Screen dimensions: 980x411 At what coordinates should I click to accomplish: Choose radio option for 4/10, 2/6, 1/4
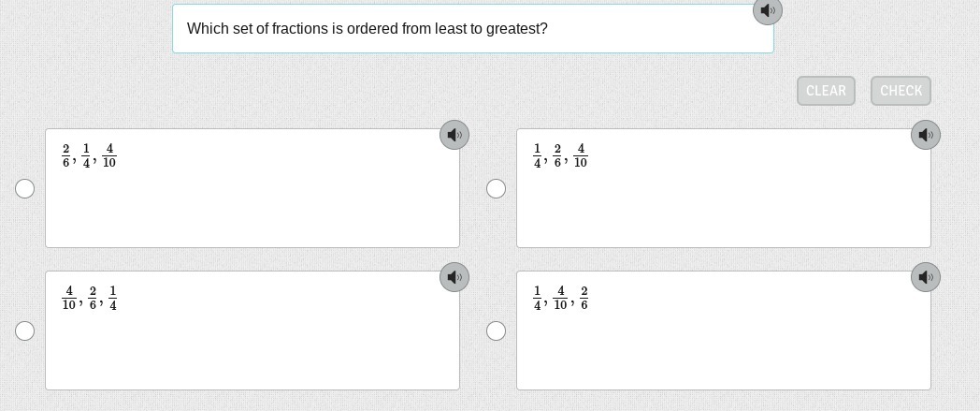[x=25, y=330]
